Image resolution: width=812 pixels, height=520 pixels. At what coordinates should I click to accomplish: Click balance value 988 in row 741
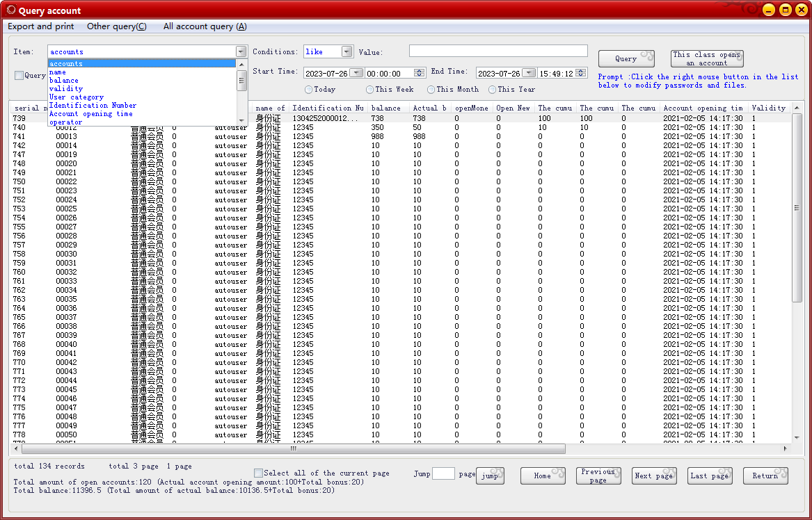pyautogui.click(x=378, y=136)
